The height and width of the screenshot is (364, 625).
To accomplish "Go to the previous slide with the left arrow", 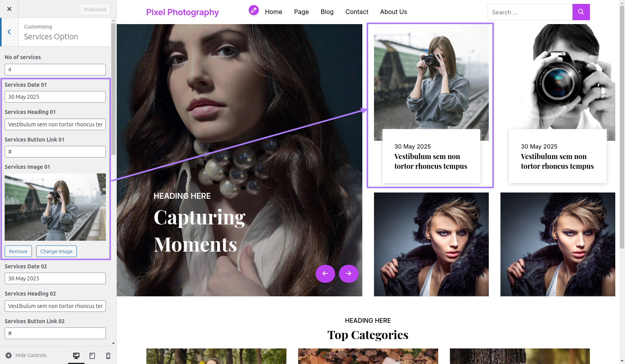I will [x=325, y=273].
